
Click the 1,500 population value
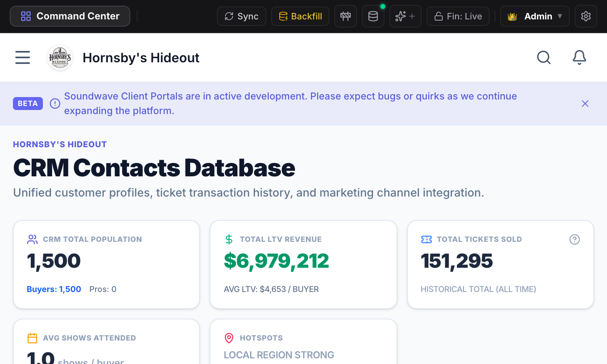[x=54, y=261]
